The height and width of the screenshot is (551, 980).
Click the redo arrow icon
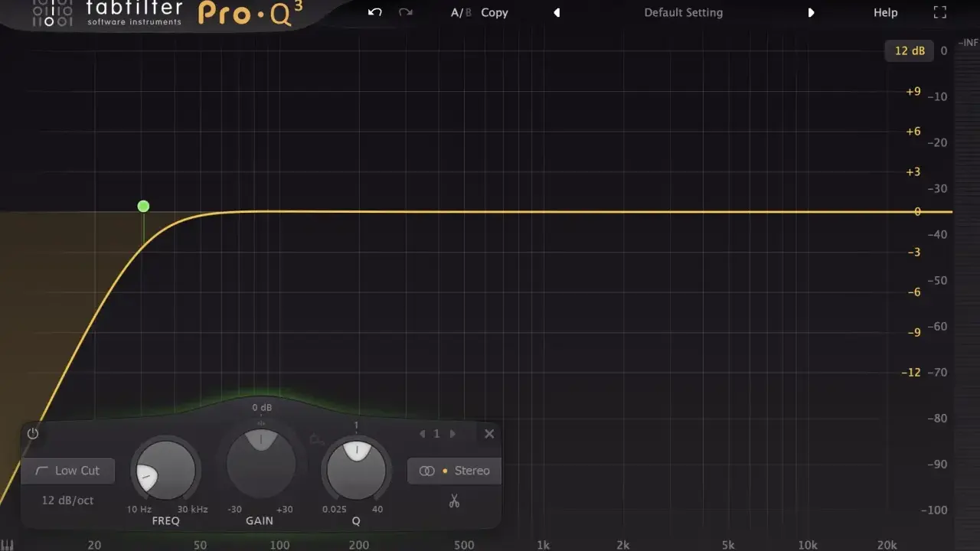point(406,12)
